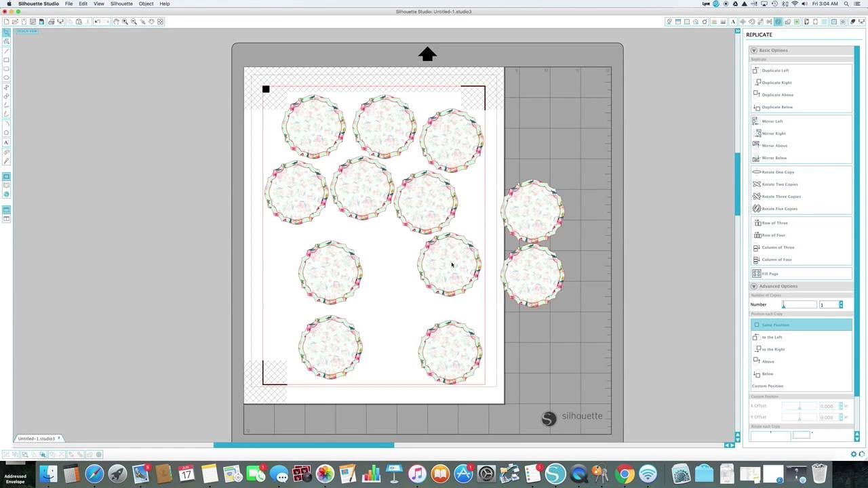This screenshot has width=868, height=488.
Task: Select the Draw a Rectangle tool
Action: pos(6,60)
